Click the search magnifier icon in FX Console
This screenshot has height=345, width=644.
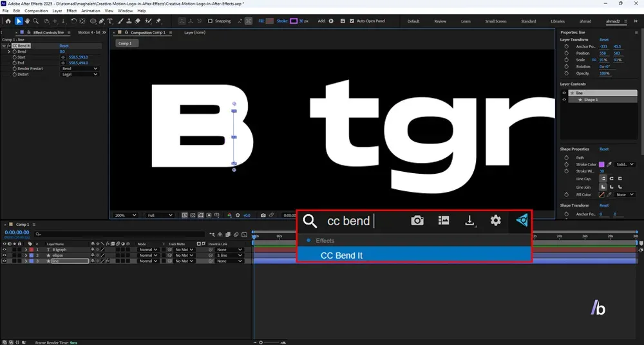click(310, 221)
